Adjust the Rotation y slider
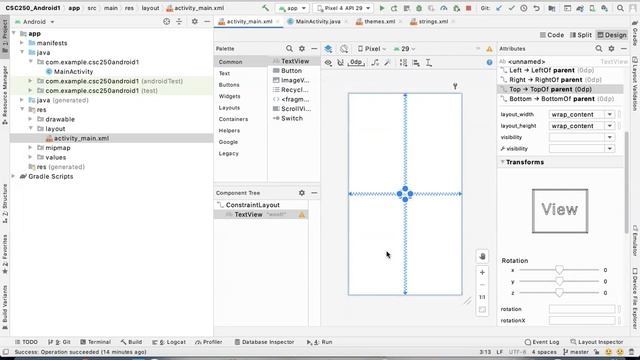 (x=559, y=281)
